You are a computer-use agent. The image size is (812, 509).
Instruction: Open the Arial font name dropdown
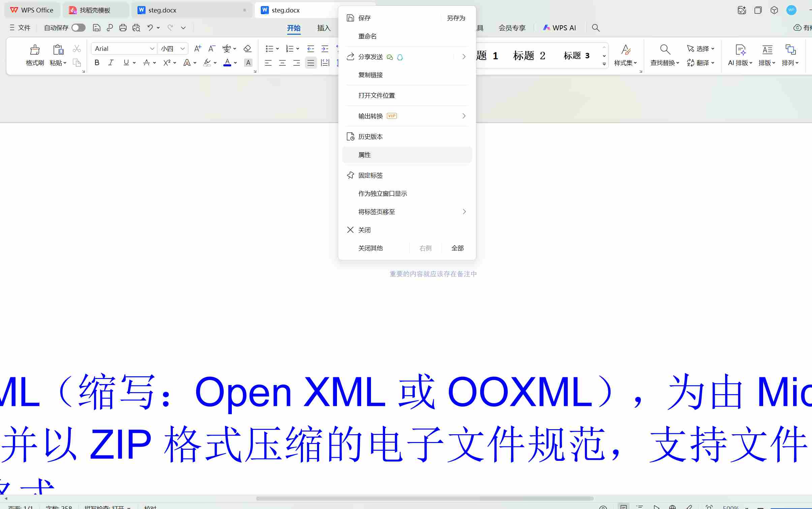point(152,49)
